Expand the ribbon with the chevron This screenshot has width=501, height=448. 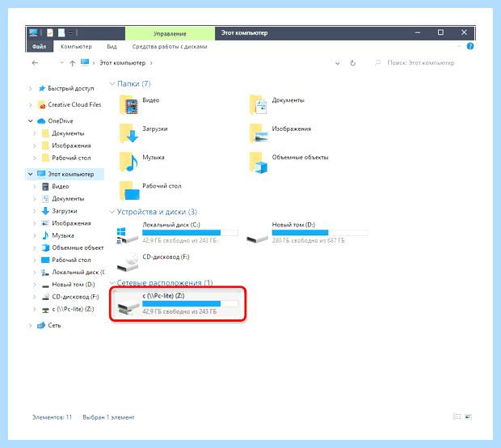tap(459, 46)
